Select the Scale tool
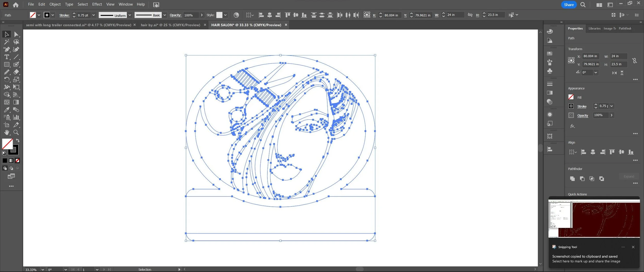 [x=16, y=79]
